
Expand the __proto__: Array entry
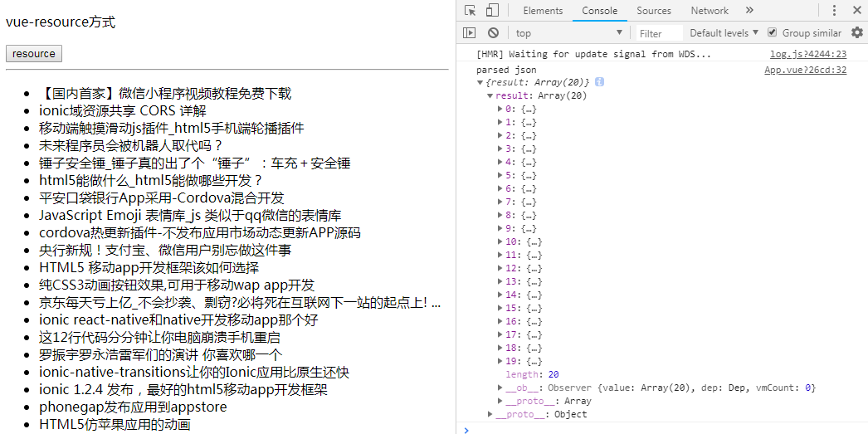pos(500,402)
